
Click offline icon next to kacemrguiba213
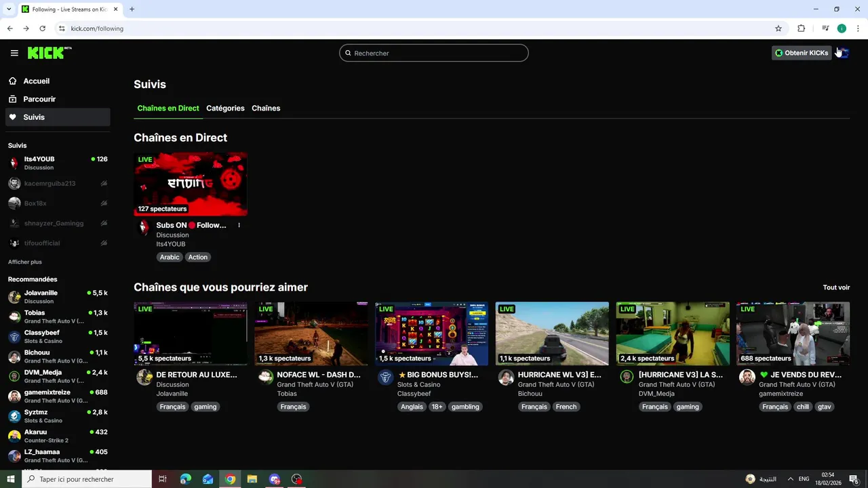coord(104,183)
